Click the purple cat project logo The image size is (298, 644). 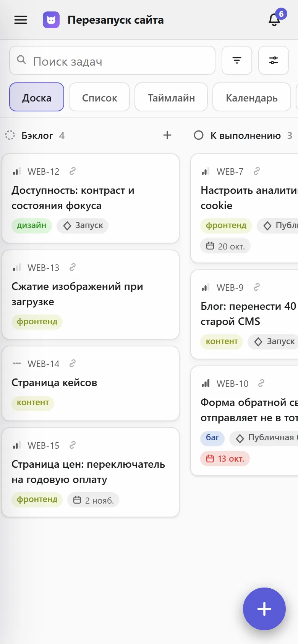coord(51,20)
